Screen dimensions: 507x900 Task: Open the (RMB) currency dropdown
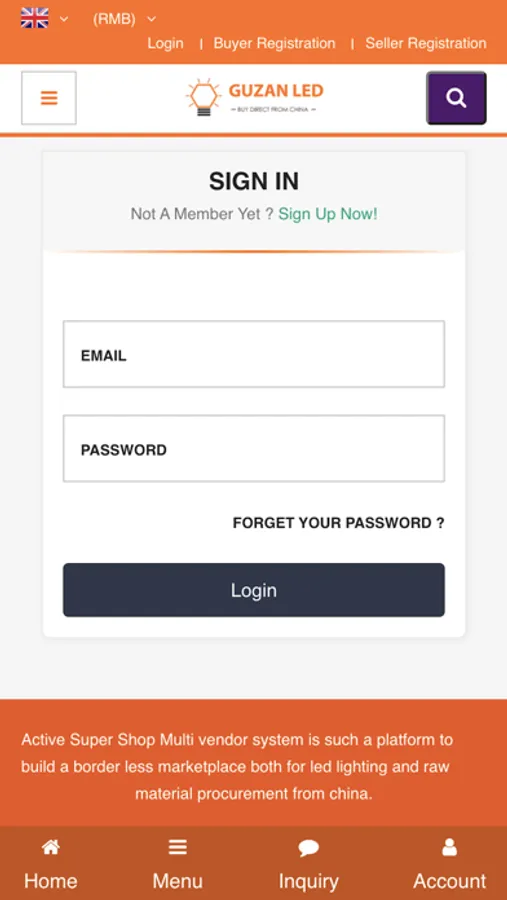[x=114, y=19]
